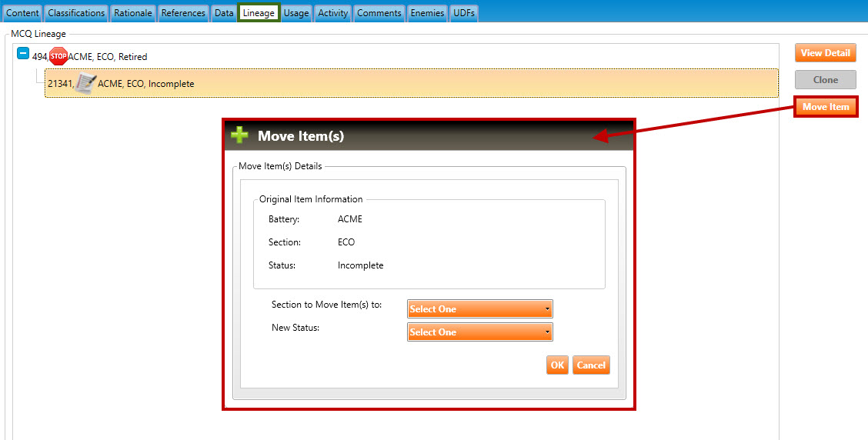Open the Comments tab
Viewport: 868px width, 440px height.
(379, 13)
